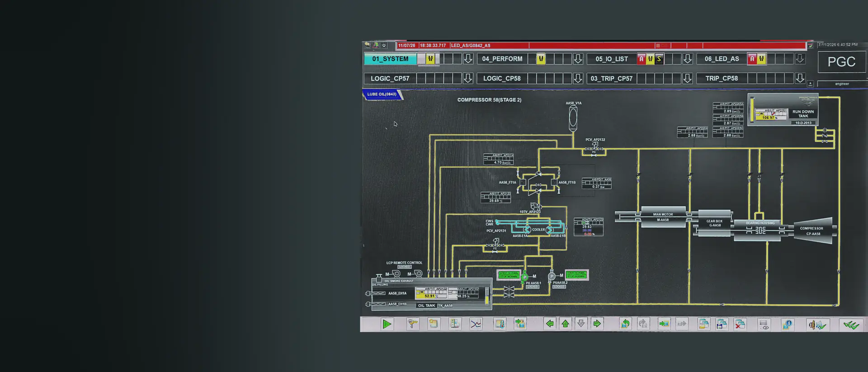Acknowledge horn with the speaker check icon
The height and width of the screenshot is (372, 868).
point(817,325)
